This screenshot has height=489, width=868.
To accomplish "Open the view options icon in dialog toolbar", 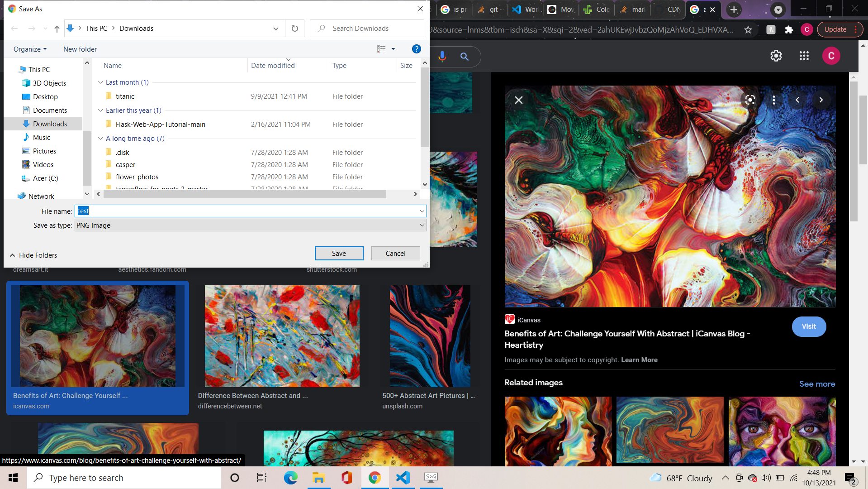I will click(x=381, y=49).
